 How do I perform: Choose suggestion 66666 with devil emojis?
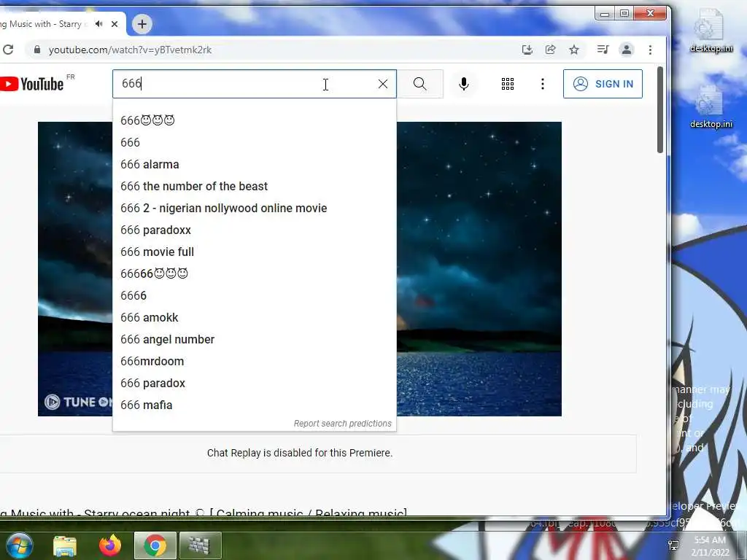point(255,274)
